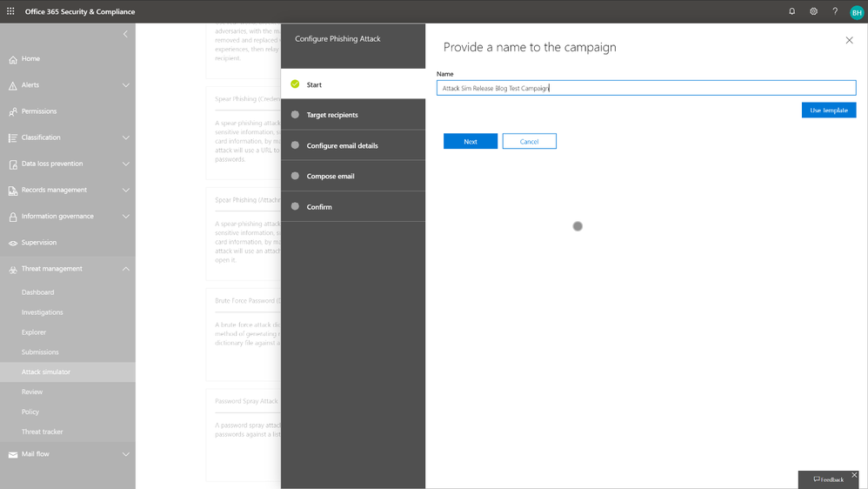The height and width of the screenshot is (489, 868).
Task: Select the Compose email step circle
Action: pyautogui.click(x=295, y=176)
